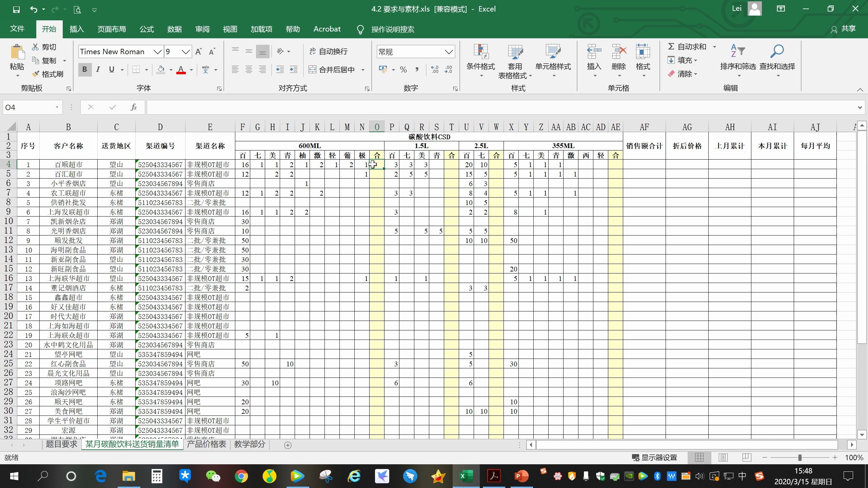Viewport: 868px width, 488px height.
Task: Toggle Bold formatting
Action: [85, 69]
